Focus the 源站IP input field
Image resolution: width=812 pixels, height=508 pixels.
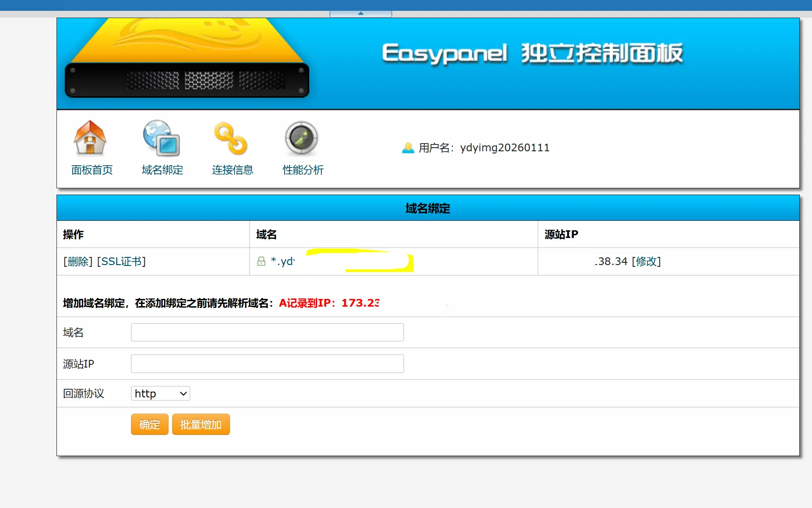[x=267, y=364]
